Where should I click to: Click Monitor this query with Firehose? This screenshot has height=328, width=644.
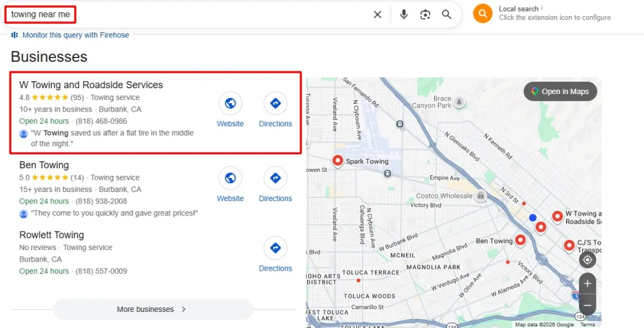click(x=75, y=35)
